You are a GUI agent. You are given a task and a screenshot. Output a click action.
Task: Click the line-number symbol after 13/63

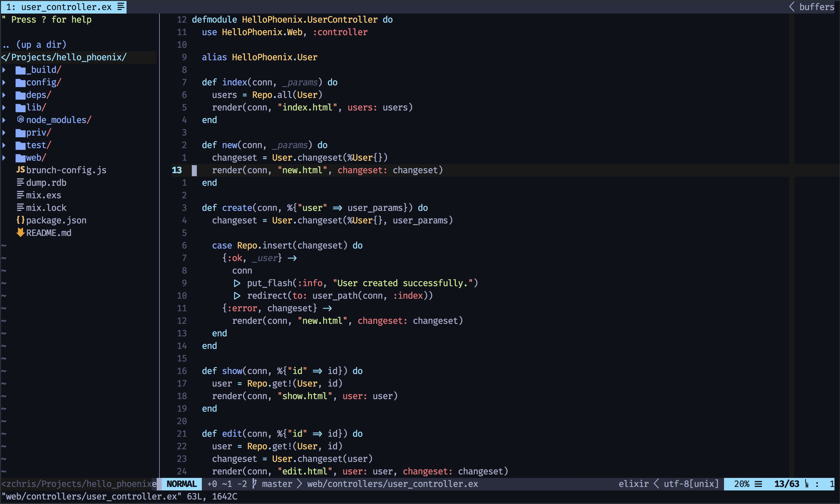click(x=807, y=484)
